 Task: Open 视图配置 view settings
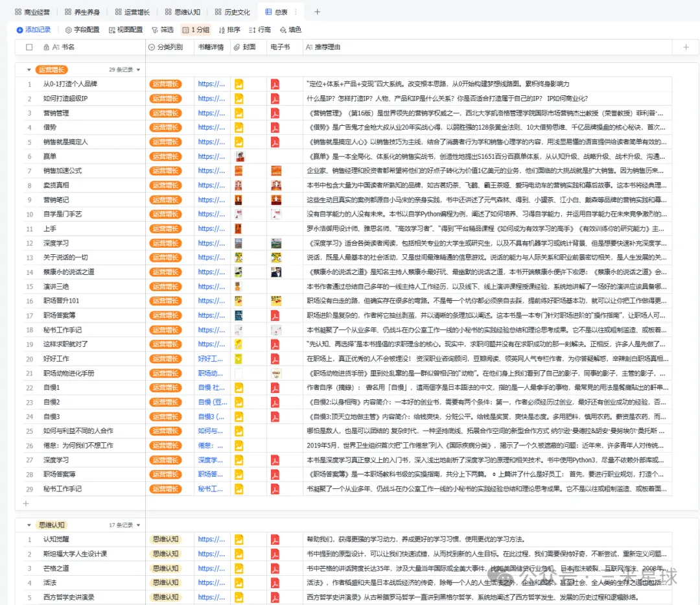coord(126,30)
